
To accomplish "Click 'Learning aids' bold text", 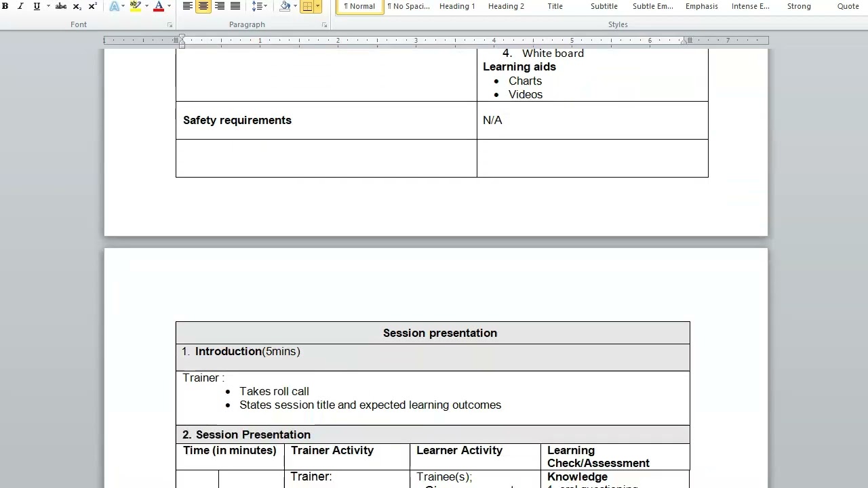I will (x=519, y=66).
